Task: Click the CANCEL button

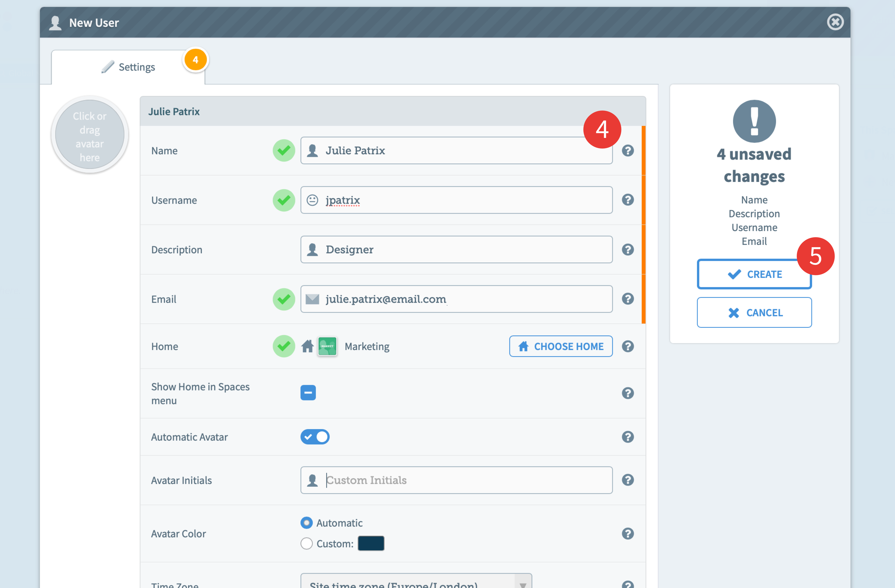Action: click(754, 312)
